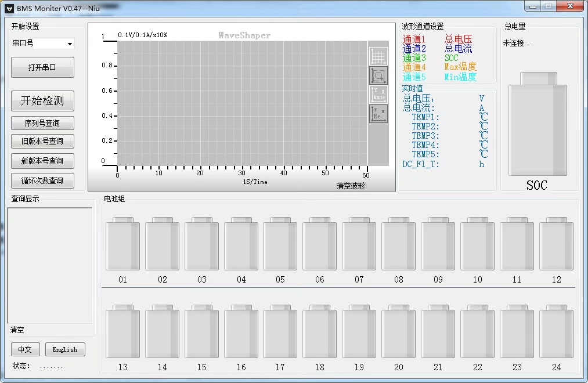Click 序列号查询 serial number query button
588x383 pixels.
coord(42,123)
